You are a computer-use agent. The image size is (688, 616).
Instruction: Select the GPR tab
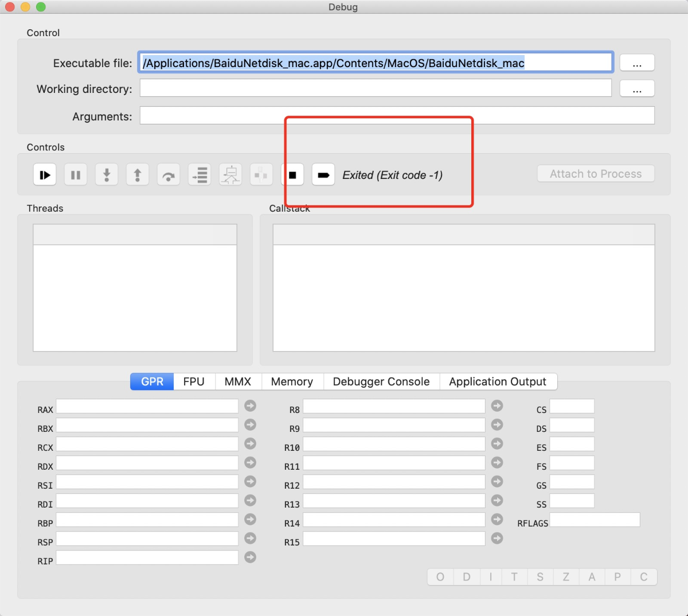[152, 381]
